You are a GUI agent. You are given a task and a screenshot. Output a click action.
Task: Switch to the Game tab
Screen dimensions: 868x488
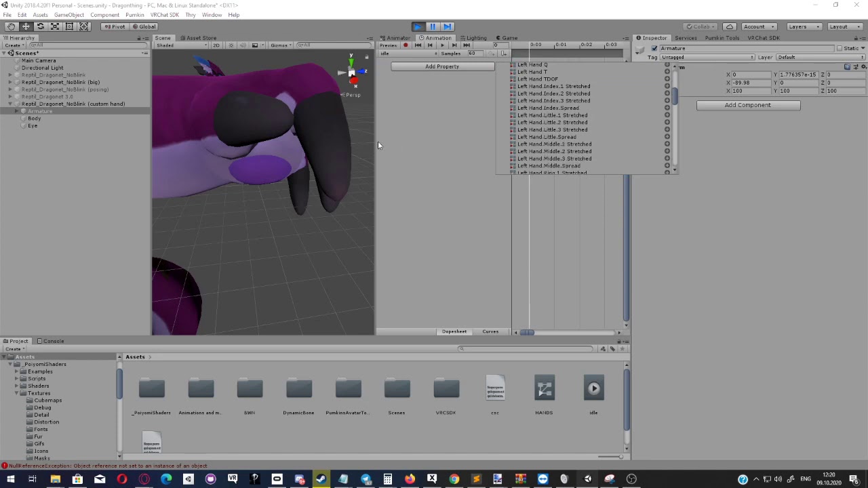coord(507,38)
